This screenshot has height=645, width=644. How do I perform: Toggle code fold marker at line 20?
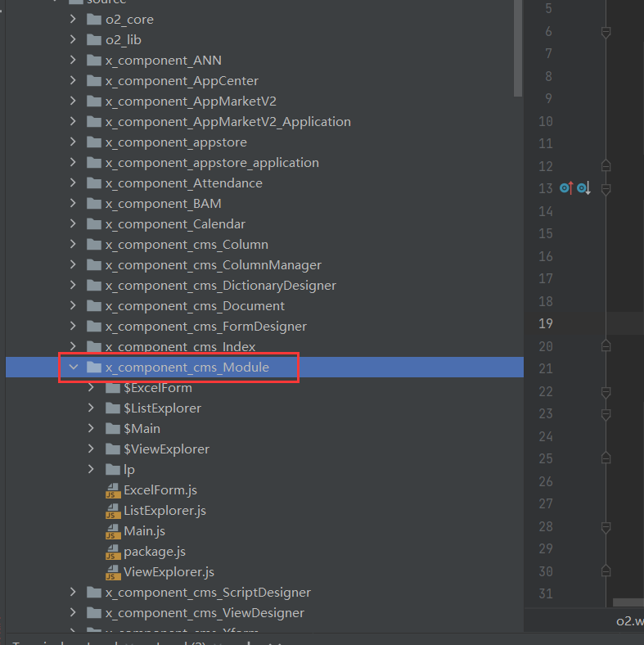tap(606, 345)
